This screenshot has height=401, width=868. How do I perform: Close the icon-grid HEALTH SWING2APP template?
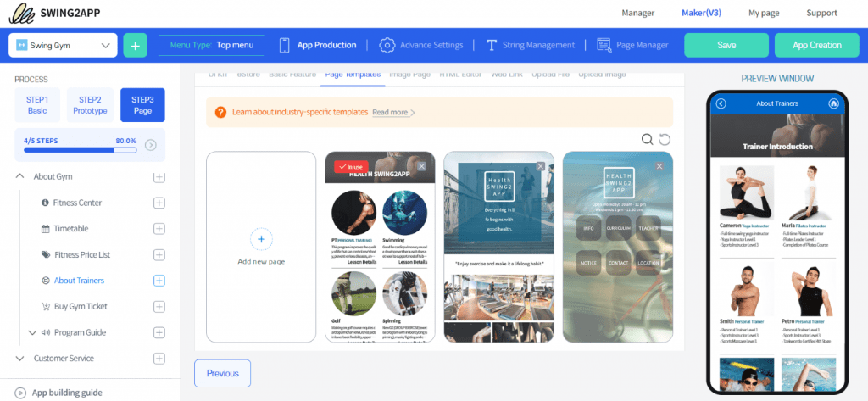coord(659,166)
